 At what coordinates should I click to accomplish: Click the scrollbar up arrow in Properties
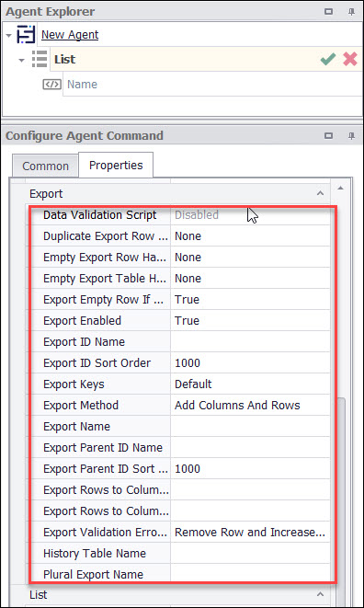point(340,189)
